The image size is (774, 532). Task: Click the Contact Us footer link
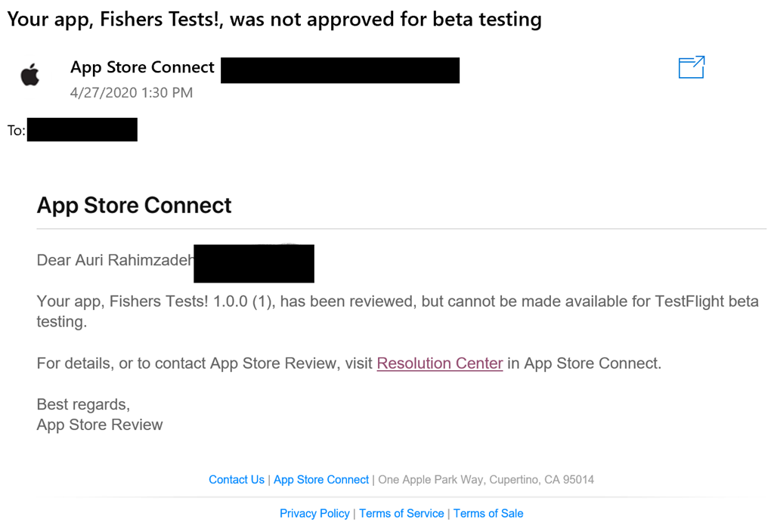tap(237, 480)
